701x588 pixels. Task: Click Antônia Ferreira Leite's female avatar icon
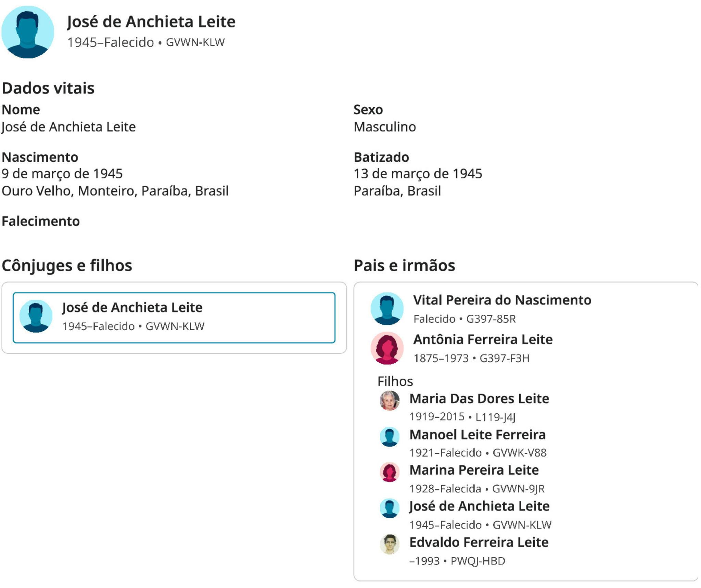tap(387, 348)
